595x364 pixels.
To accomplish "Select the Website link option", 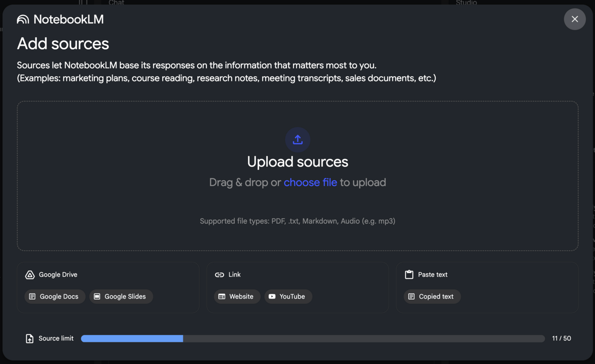I will point(237,296).
